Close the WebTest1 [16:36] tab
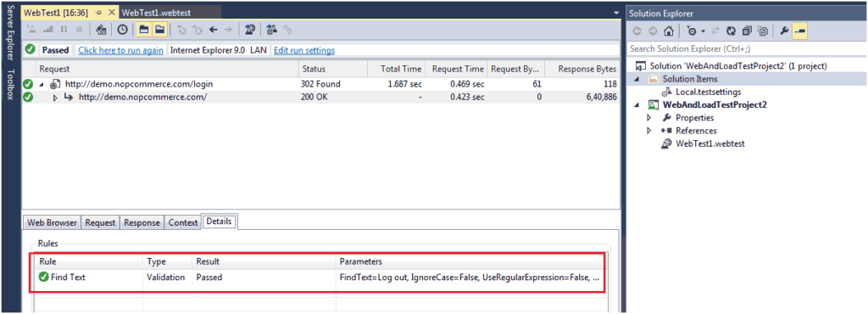The height and width of the screenshot is (314, 868). 111,12
